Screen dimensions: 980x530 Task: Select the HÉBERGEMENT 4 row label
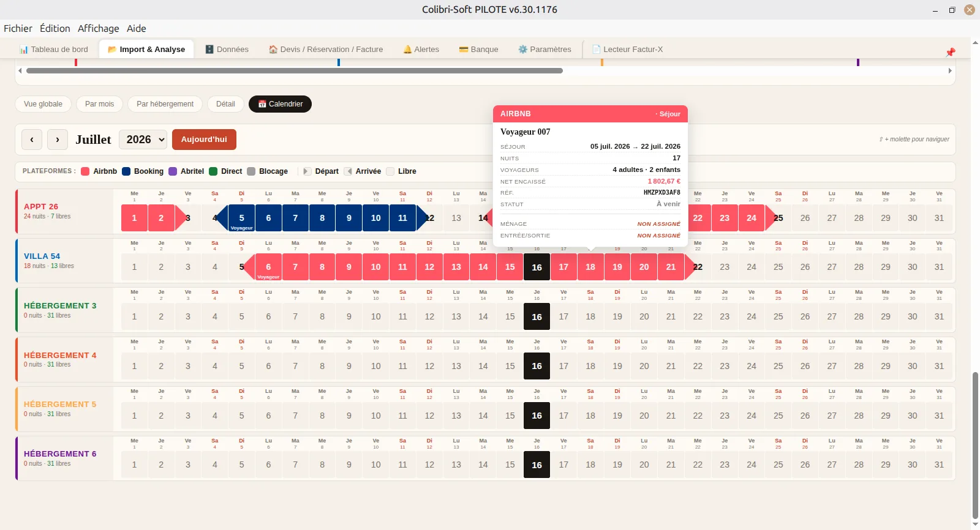tap(60, 356)
